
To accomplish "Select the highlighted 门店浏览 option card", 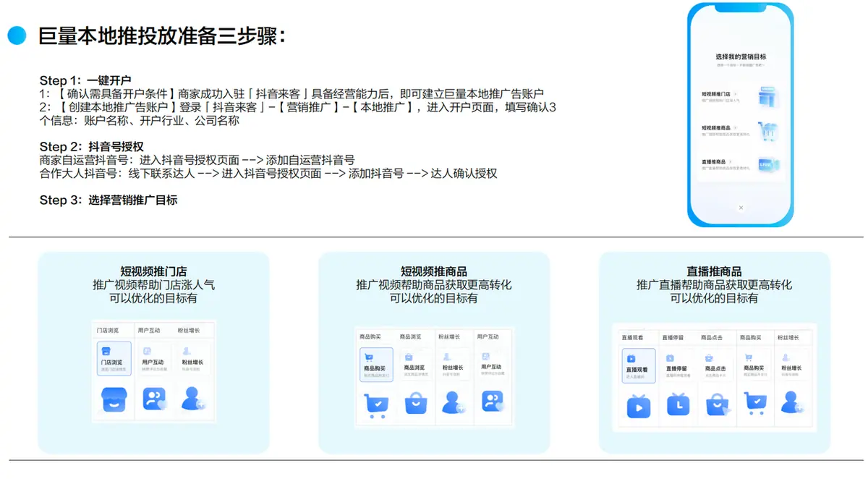I will (x=114, y=359).
